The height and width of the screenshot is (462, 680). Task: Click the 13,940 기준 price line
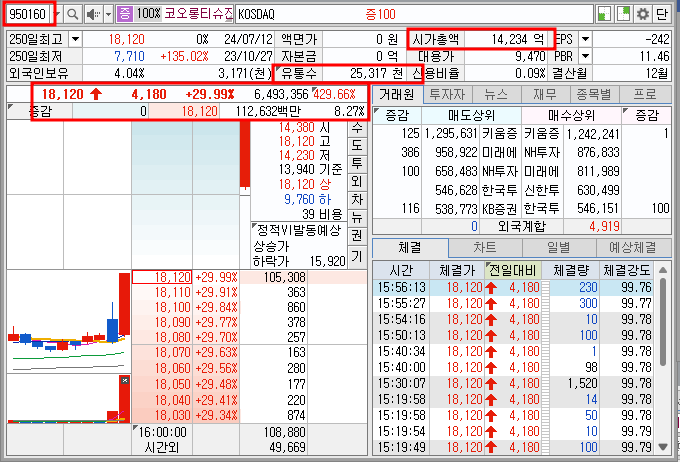(x=311, y=170)
